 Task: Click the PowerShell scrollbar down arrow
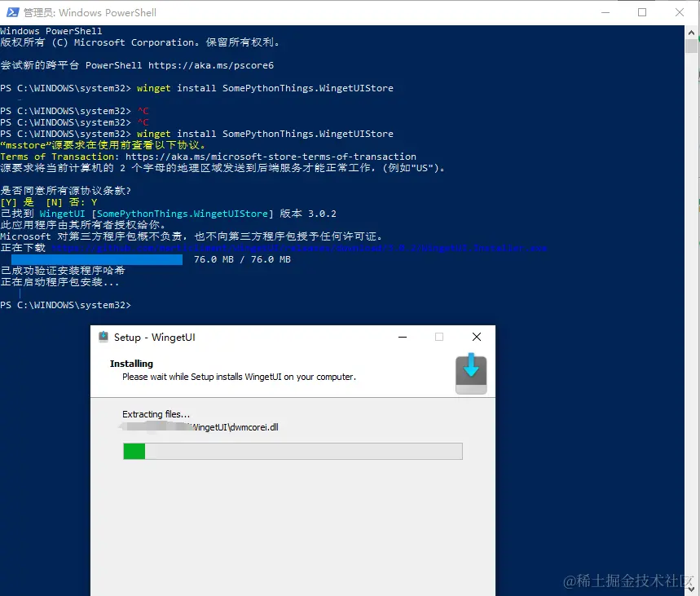(692, 589)
